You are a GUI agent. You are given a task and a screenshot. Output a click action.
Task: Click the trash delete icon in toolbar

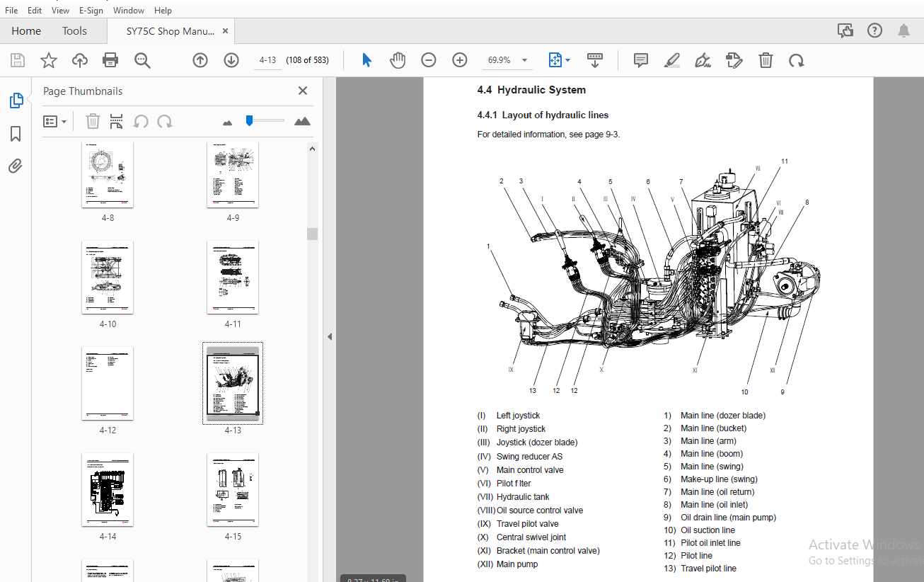766,60
